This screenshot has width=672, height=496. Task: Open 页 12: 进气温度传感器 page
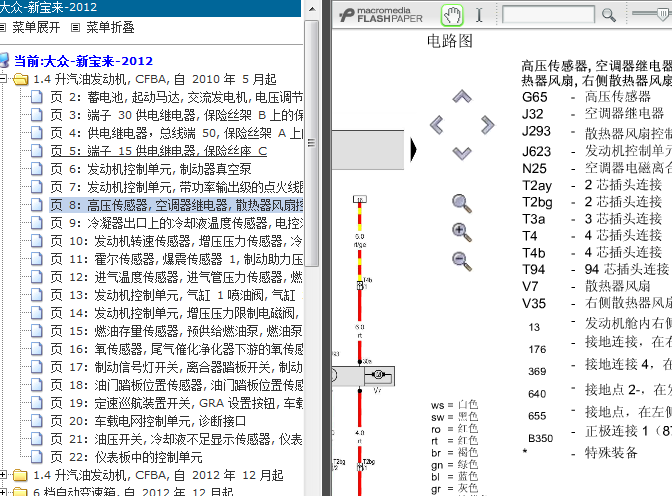[177, 277]
